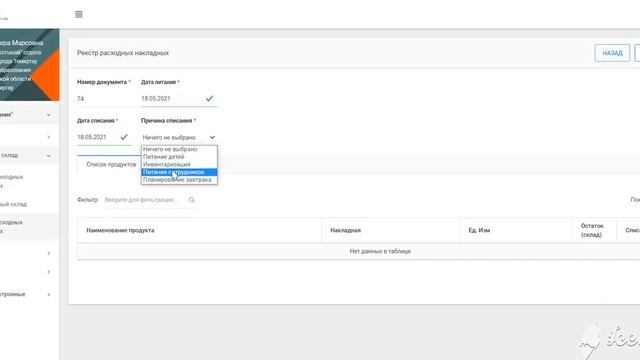Click the НАЗАД button

click(x=612, y=53)
